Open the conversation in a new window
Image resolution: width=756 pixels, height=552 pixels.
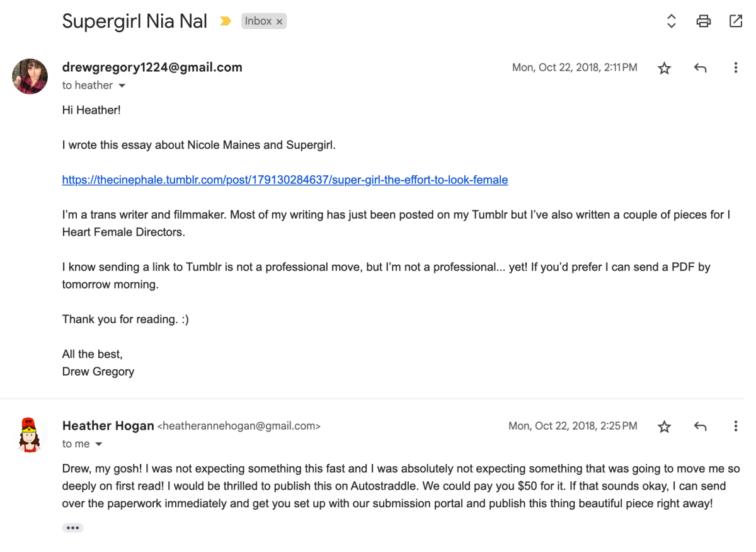pos(735,21)
